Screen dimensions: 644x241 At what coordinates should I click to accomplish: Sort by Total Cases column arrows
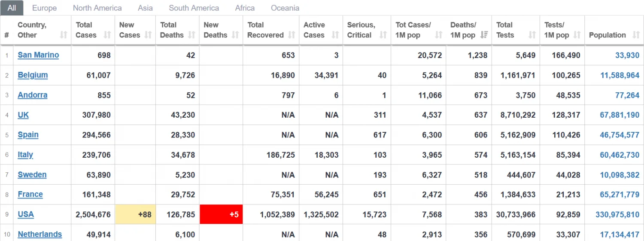point(107,35)
